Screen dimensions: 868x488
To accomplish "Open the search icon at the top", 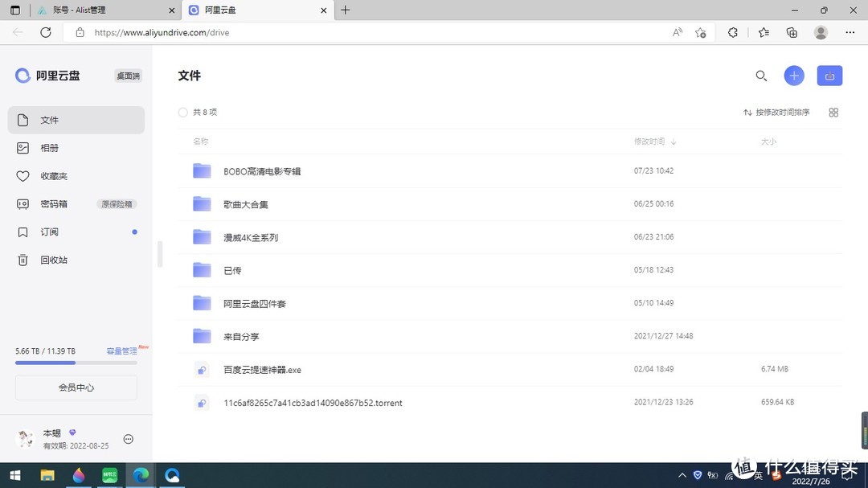I will pyautogui.click(x=761, y=76).
